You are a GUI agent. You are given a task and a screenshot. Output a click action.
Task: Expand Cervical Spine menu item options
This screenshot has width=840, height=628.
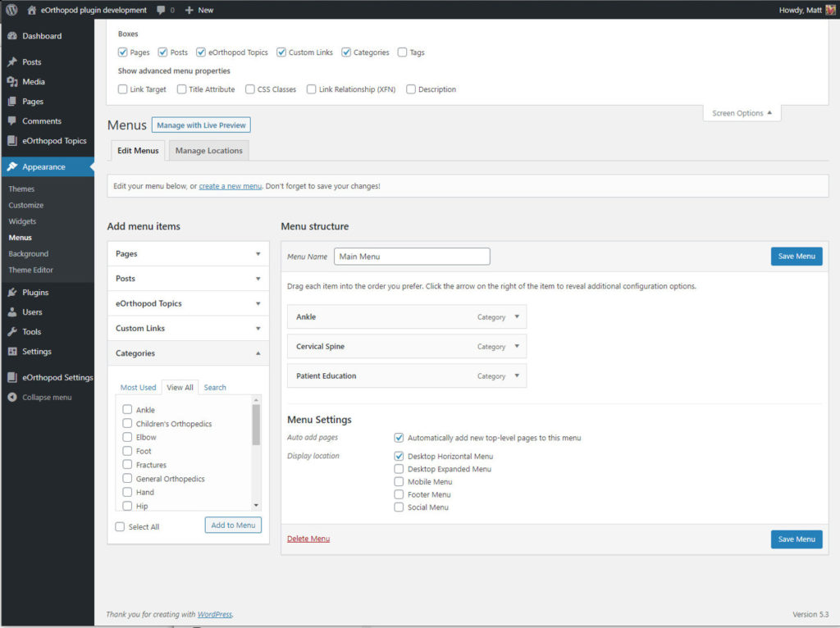coord(517,346)
